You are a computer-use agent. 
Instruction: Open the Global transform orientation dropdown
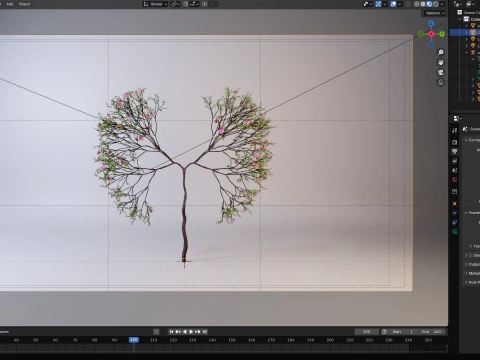click(x=155, y=4)
